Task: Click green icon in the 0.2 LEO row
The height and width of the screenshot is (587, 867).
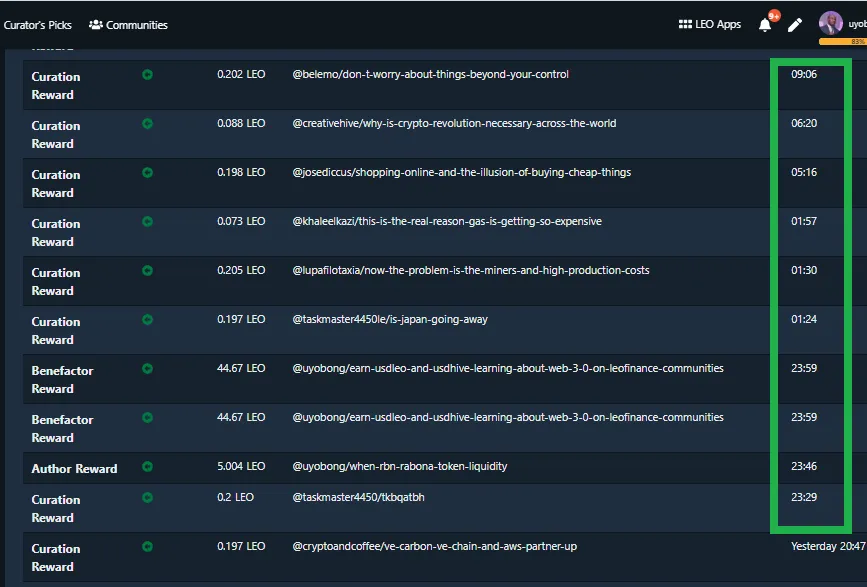Action: pyautogui.click(x=147, y=497)
